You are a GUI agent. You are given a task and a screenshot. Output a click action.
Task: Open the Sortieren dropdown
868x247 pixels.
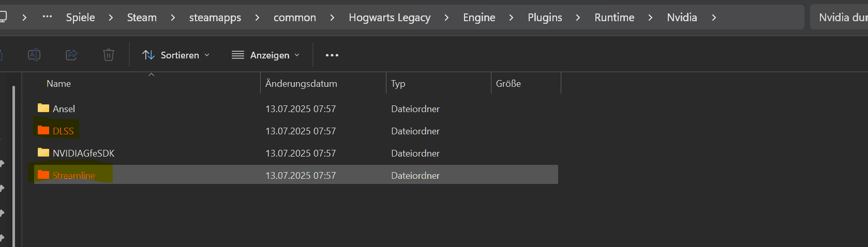176,55
